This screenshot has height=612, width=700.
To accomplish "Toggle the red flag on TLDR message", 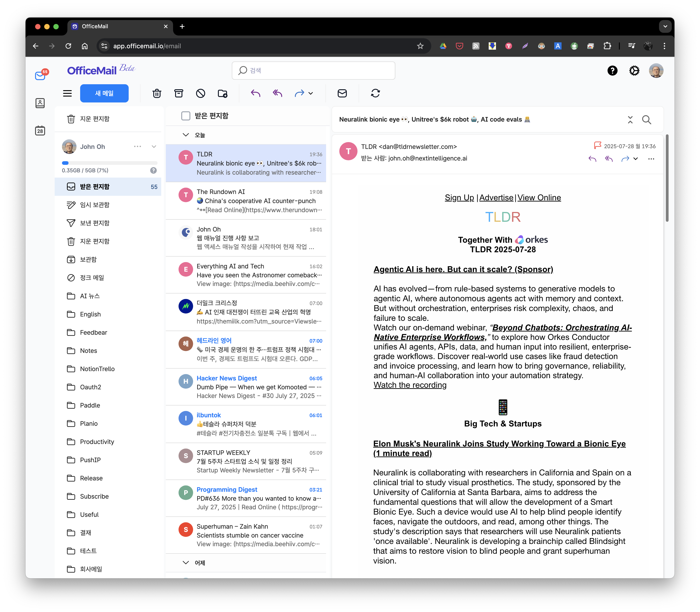I will coord(597,145).
